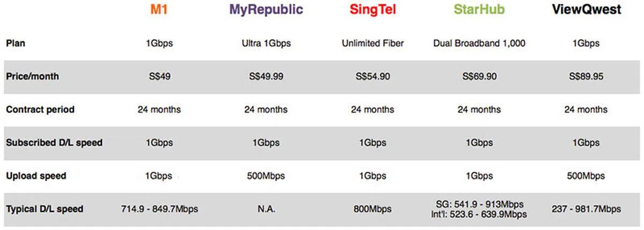Select the SingTel column header

point(372,10)
